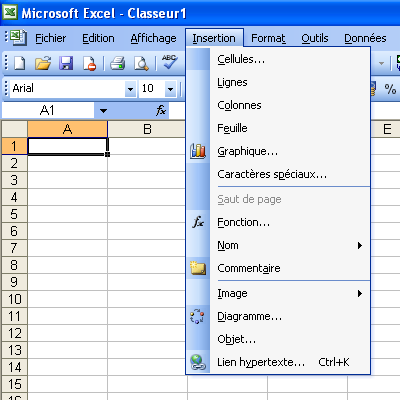This screenshot has width=400, height=400.
Task: Close the open Insertion menu
Action: pyautogui.click(x=214, y=38)
